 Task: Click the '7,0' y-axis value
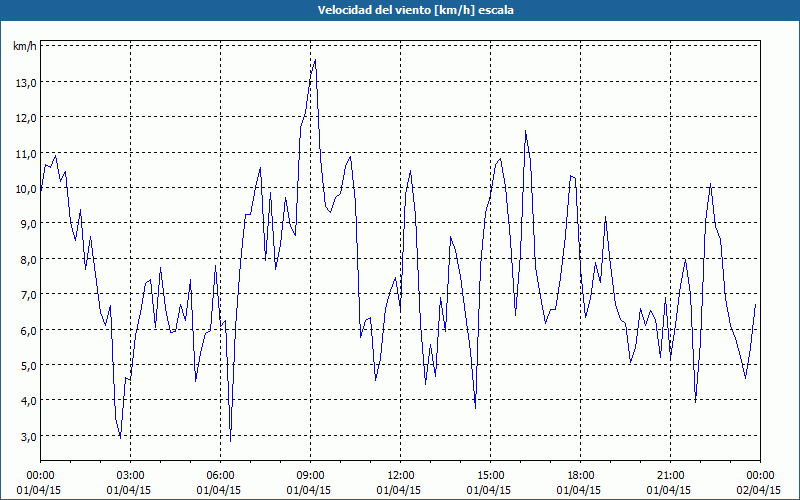tap(28, 295)
